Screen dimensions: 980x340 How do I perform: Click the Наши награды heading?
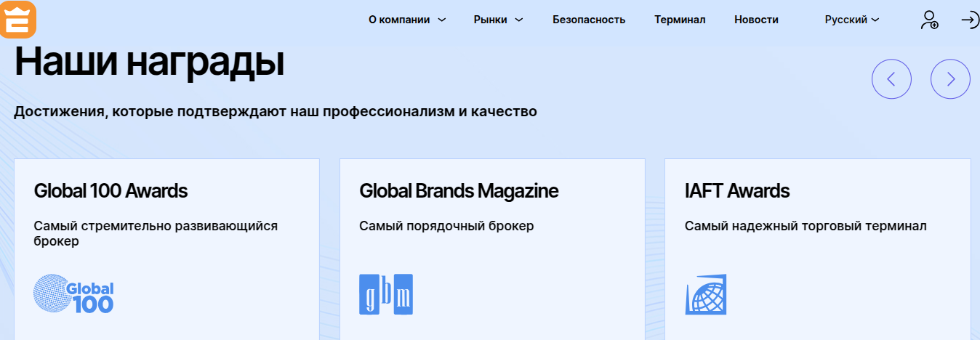(x=149, y=61)
